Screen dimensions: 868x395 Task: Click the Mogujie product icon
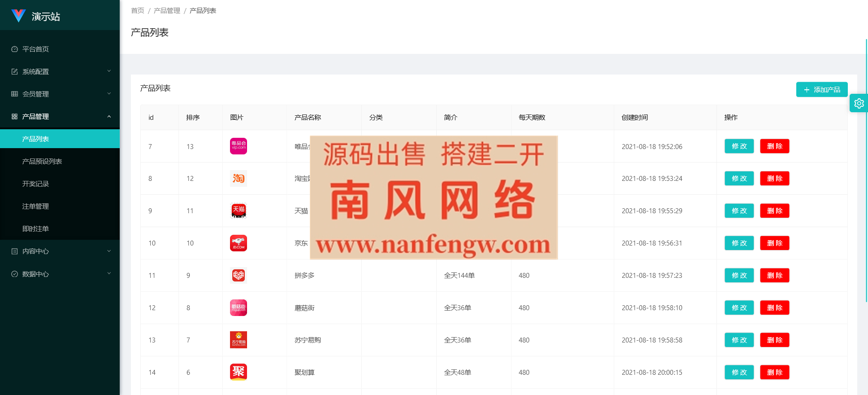238,307
